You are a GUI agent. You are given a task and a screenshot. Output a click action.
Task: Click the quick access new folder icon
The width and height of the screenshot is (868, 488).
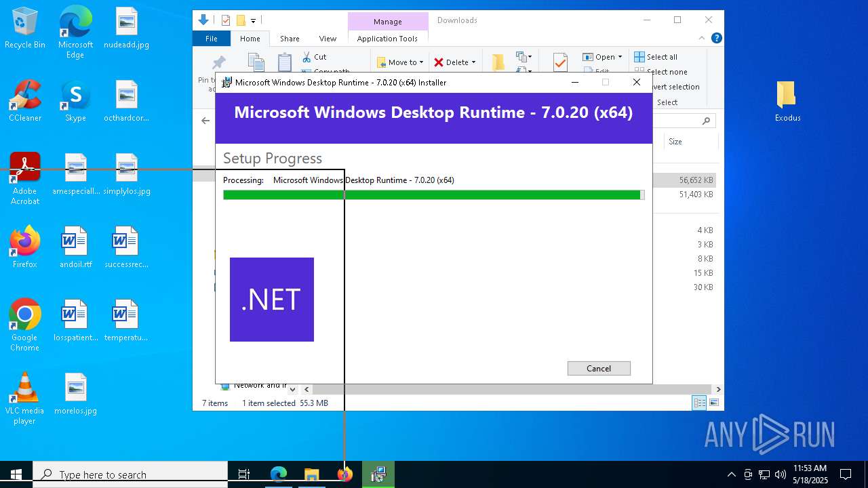(x=240, y=20)
